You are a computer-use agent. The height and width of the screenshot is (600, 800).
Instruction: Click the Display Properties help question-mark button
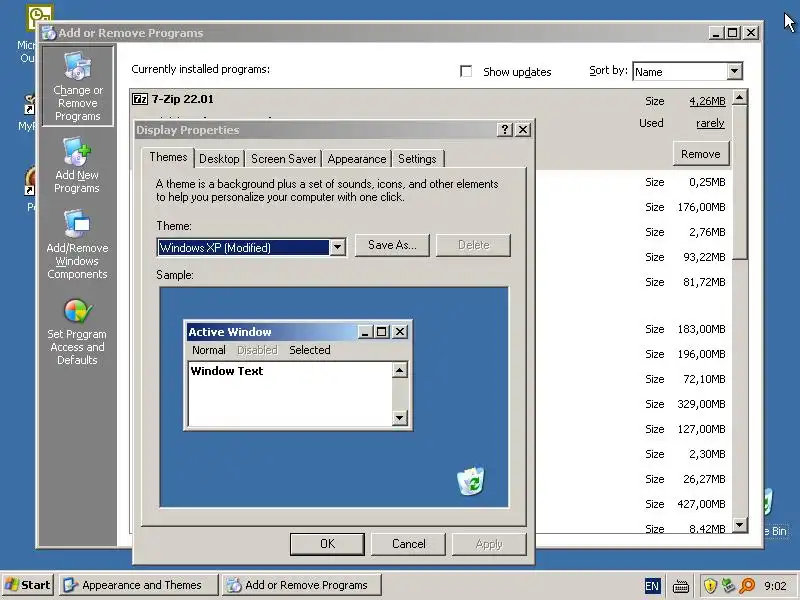[505, 130]
